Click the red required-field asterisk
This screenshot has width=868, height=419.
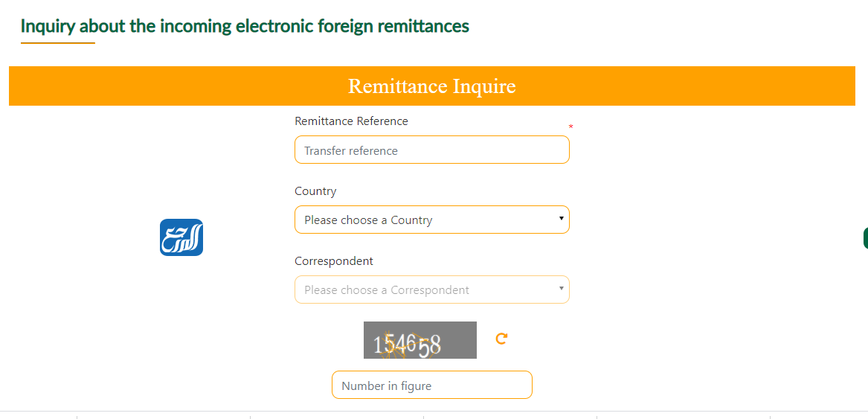pos(570,127)
